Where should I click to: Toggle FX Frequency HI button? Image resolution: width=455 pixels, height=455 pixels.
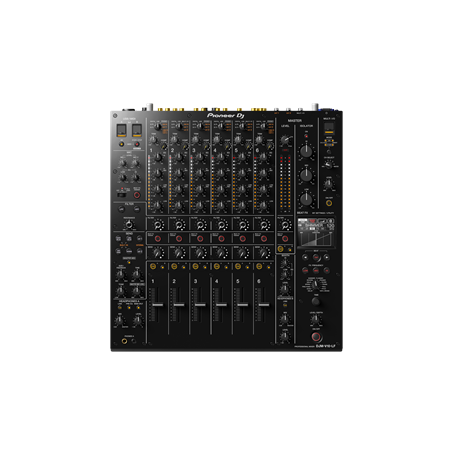tap(327, 270)
